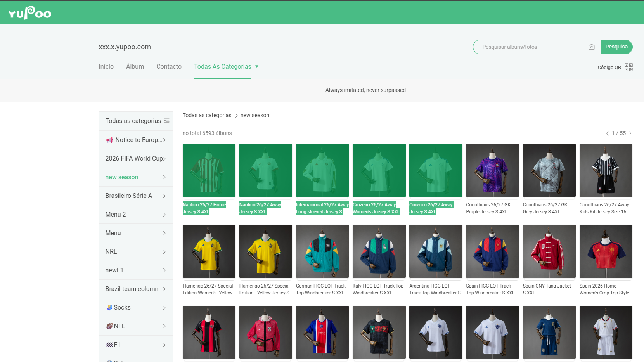This screenshot has width=644, height=362.
Task: Open the Socks category with sock icon
Action: pyautogui.click(x=136, y=307)
